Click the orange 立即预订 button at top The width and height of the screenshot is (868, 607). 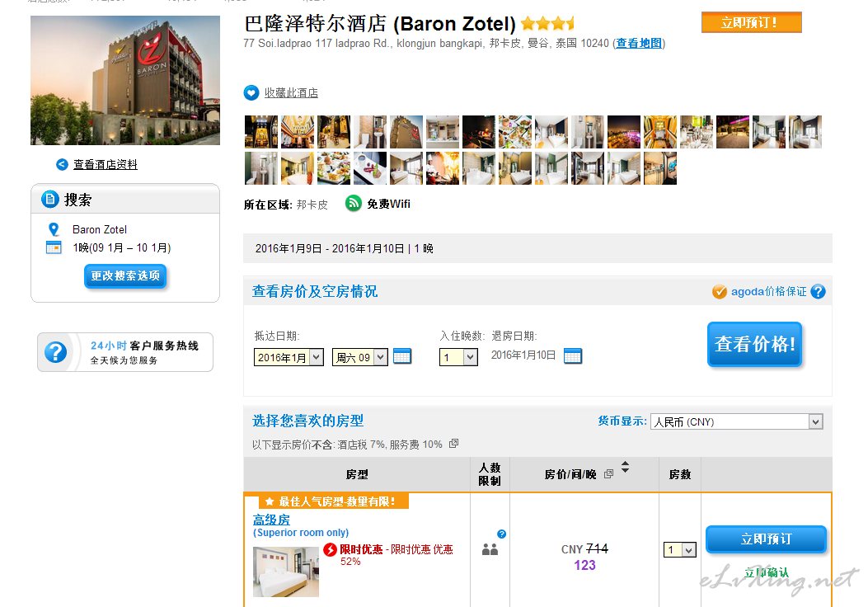click(751, 23)
